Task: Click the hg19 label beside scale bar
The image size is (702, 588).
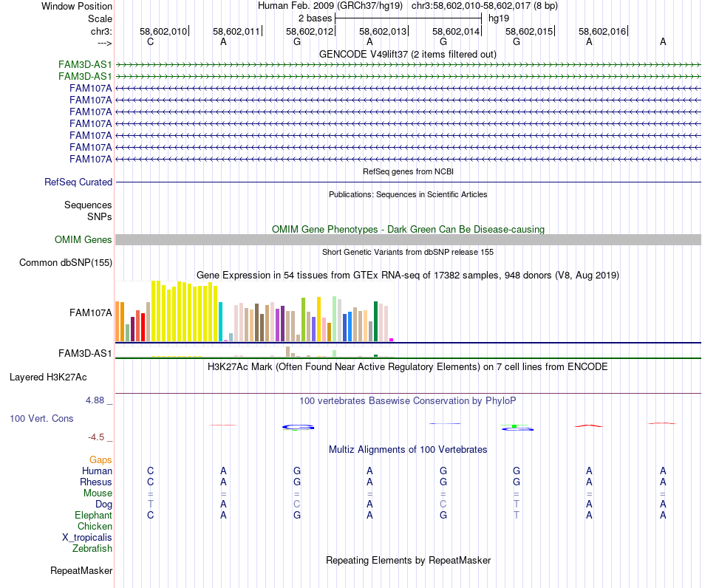Action: (x=498, y=18)
